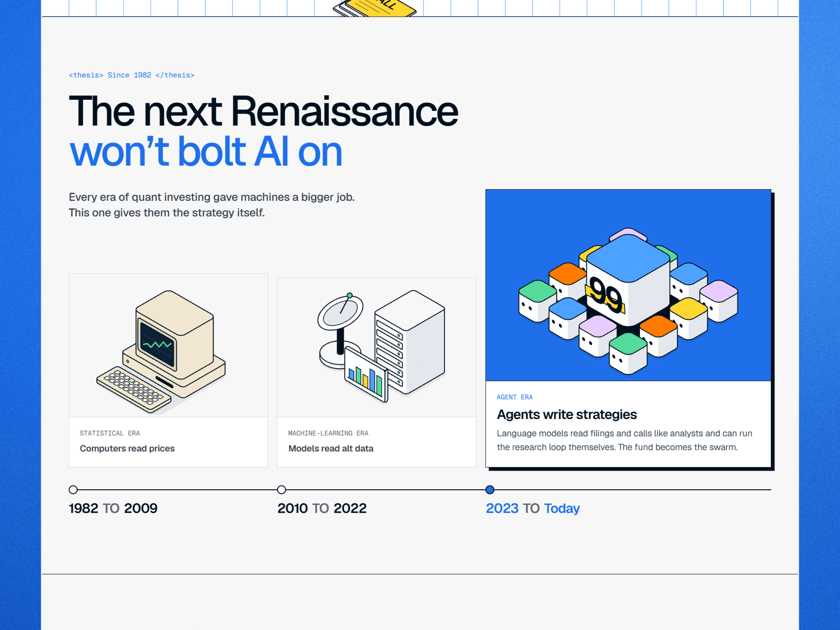Open the satellite dish and server illustration
Image resolution: width=840 pixels, height=630 pixels.
click(x=377, y=347)
